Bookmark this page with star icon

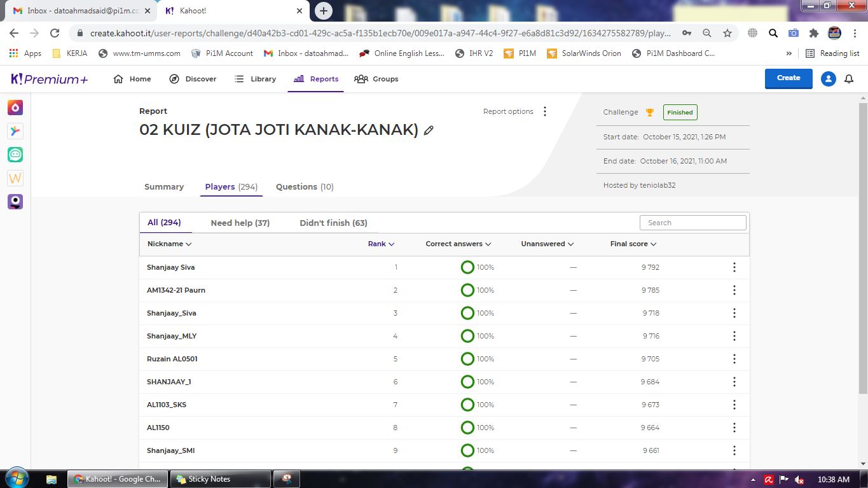click(727, 33)
